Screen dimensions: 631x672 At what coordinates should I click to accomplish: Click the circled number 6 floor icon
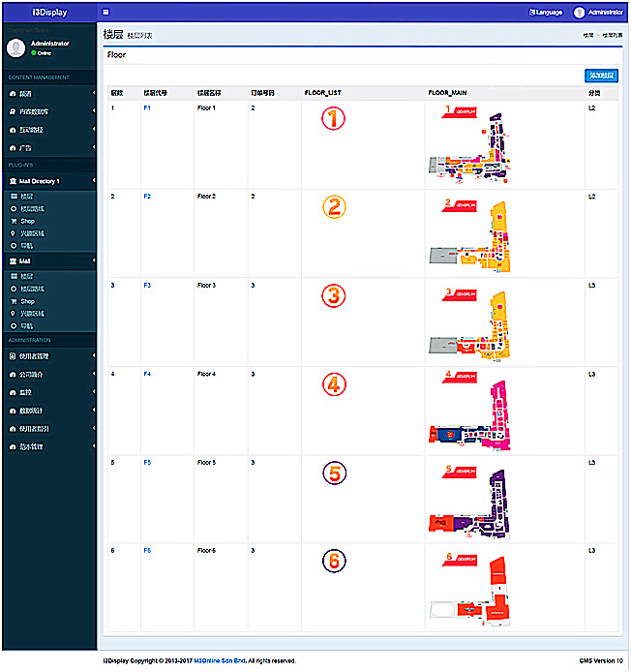pyautogui.click(x=333, y=562)
